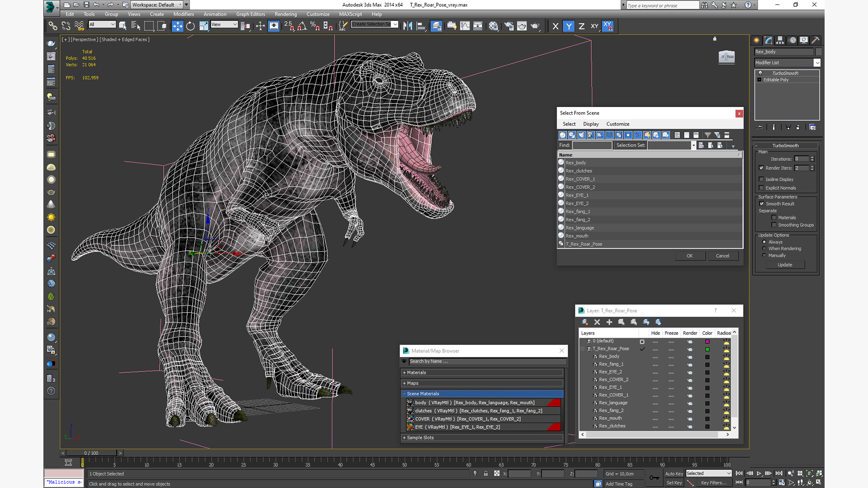Click the time slider 0 / 100 handle
Screen dimensions: 868x488
[91, 453]
